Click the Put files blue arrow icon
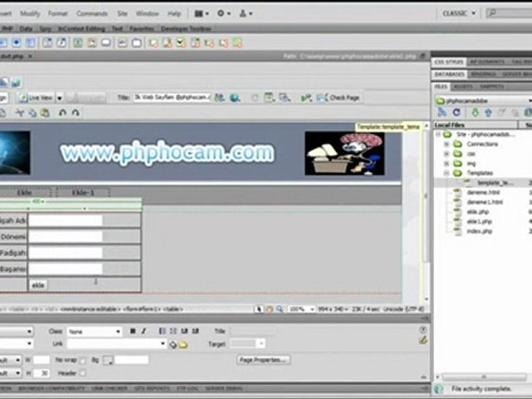 coord(488,112)
